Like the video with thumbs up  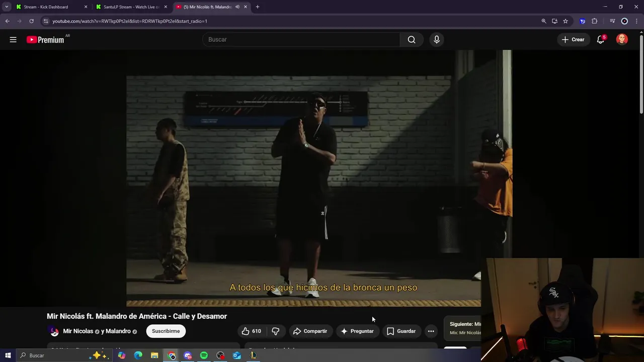(x=246, y=331)
